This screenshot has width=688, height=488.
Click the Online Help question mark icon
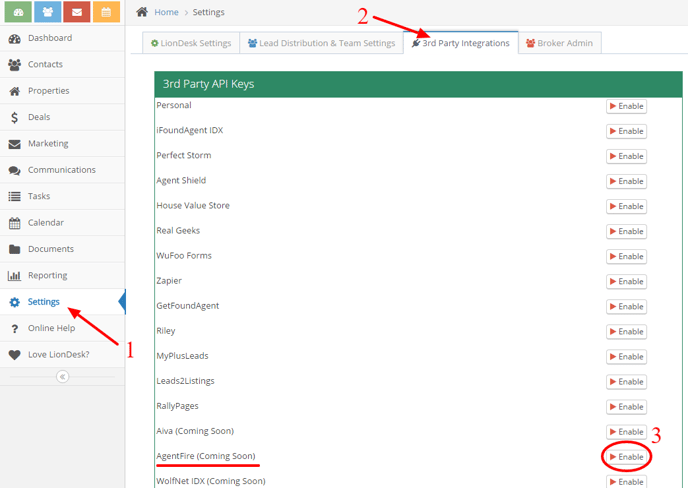click(14, 328)
